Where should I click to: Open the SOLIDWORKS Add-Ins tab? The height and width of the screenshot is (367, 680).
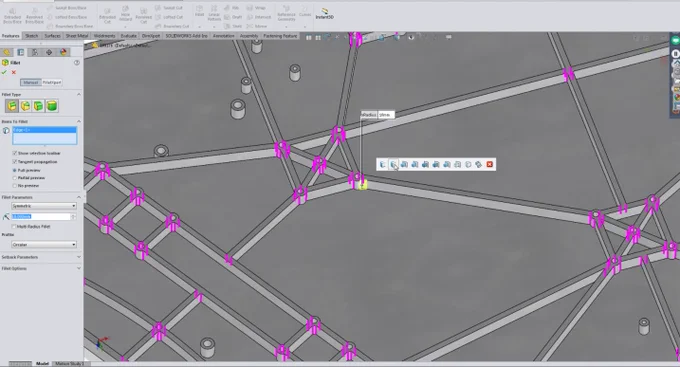tap(186, 36)
